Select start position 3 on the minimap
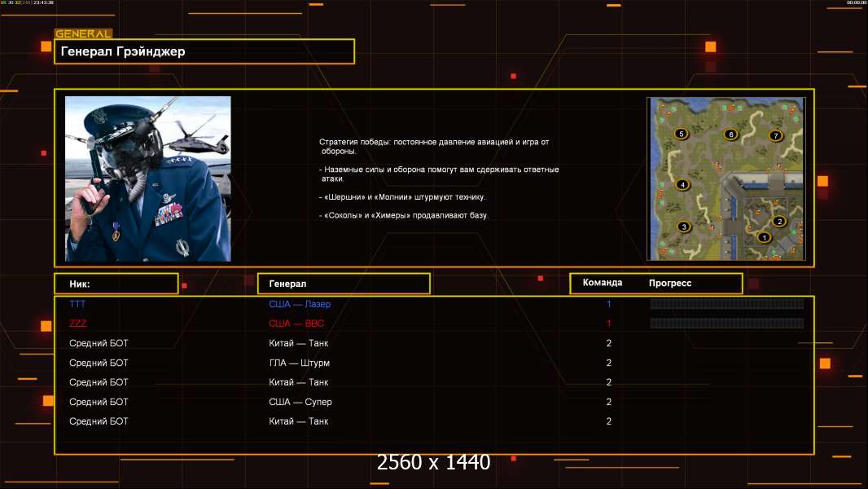Image resolution: width=868 pixels, height=489 pixels. click(684, 227)
